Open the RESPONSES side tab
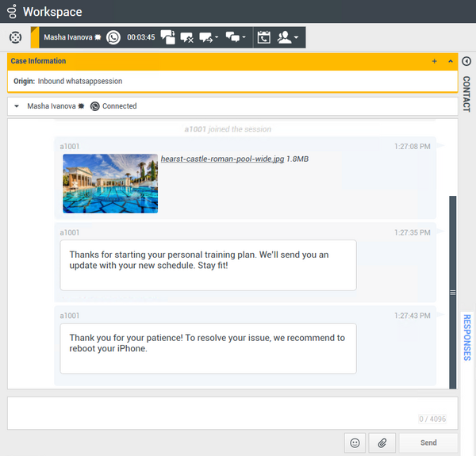Image resolution: width=476 pixels, height=456 pixels. (466, 336)
